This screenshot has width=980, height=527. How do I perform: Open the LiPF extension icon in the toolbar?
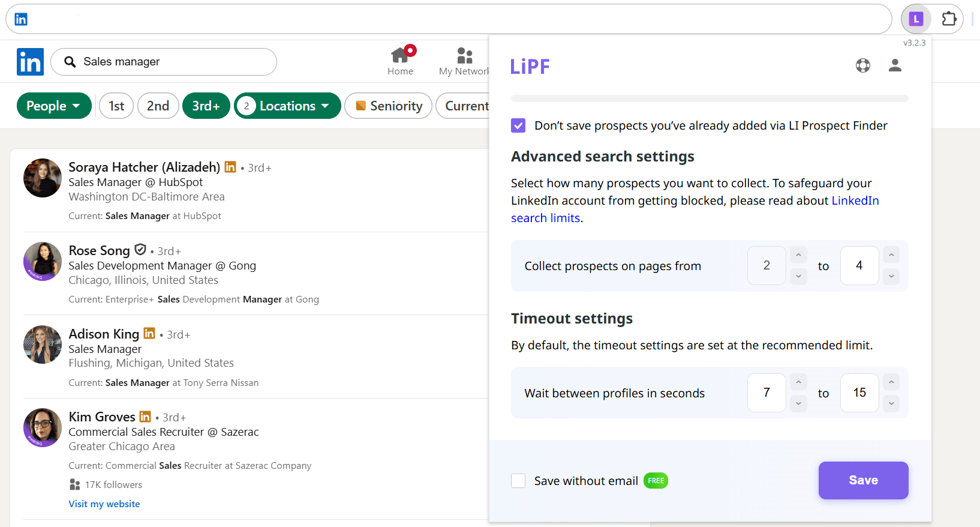pyautogui.click(x=915, y=19)
